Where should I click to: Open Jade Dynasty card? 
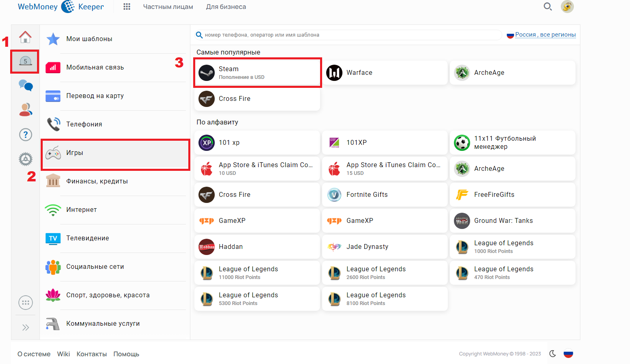[385, 247]
